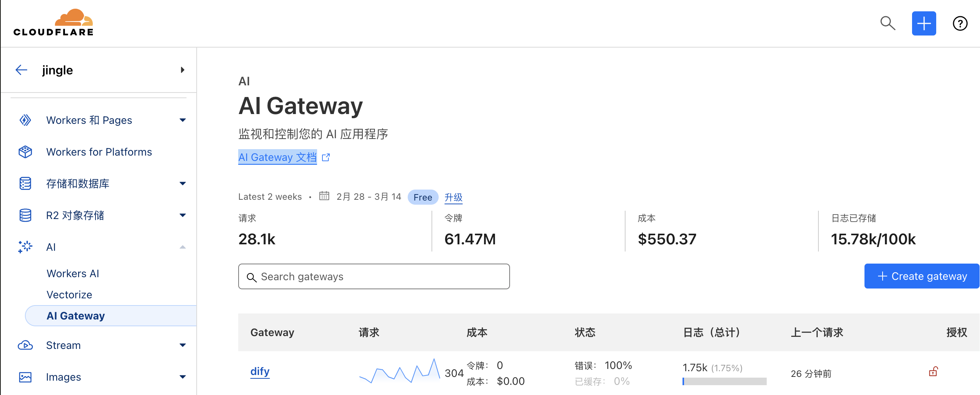Click the 状态 column header

pos(585,333)
